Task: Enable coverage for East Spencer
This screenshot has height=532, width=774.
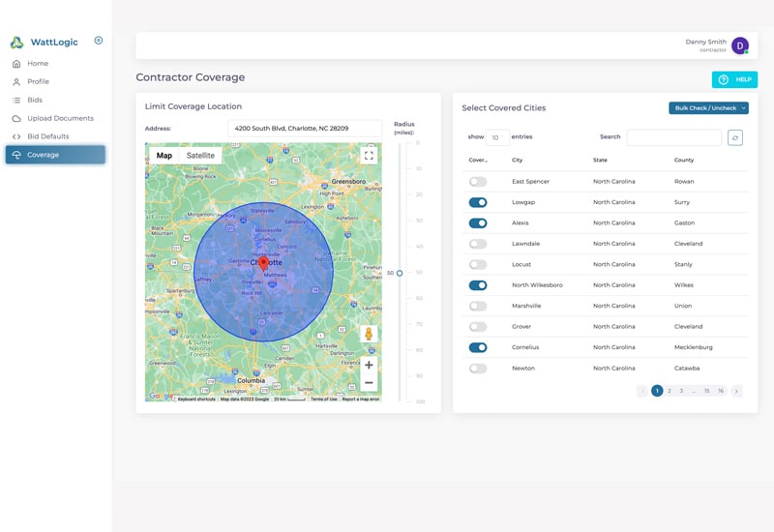Action: click(478, 182)
